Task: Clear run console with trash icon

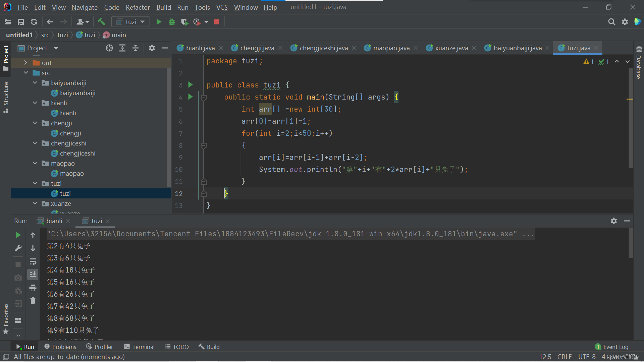Action: point(33,301)
